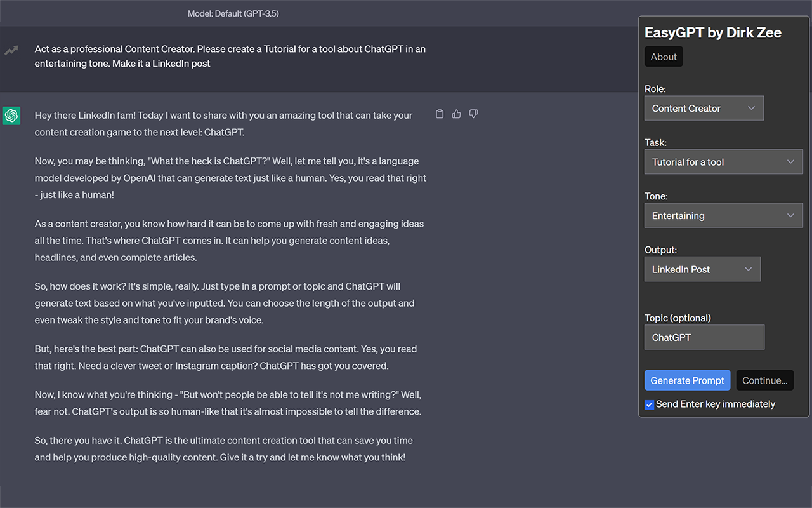
Task: Click the Model: Default (GPT-3.5) label
Action: click(x=233, y=13)
